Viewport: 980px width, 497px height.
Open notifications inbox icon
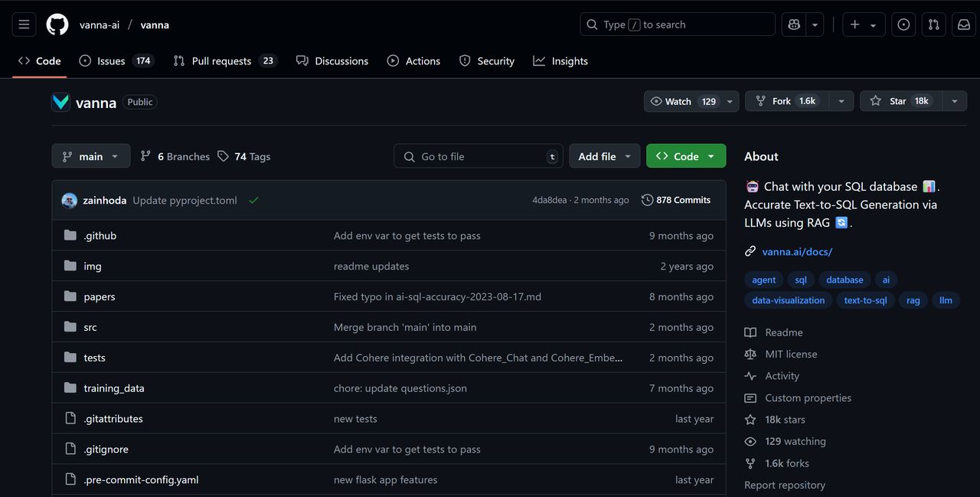[964, 25]
